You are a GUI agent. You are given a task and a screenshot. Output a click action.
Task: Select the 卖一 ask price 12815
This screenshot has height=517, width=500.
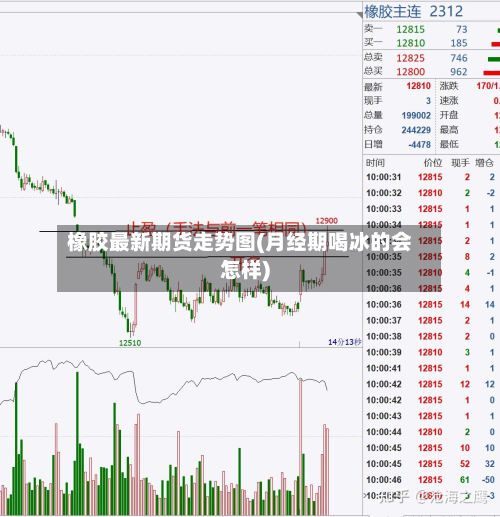pos(410,29)
